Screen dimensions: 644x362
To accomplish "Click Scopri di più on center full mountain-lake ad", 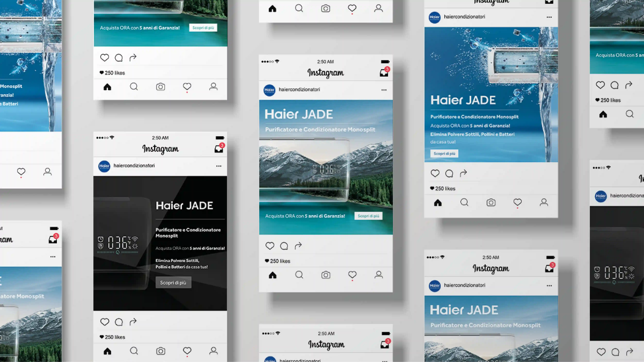I will pyautogui.click(x=368, y=216).
